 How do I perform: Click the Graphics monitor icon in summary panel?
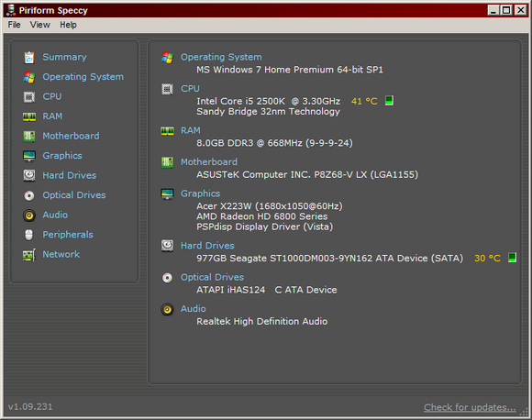pyautogui.click(x=167, y=194)
